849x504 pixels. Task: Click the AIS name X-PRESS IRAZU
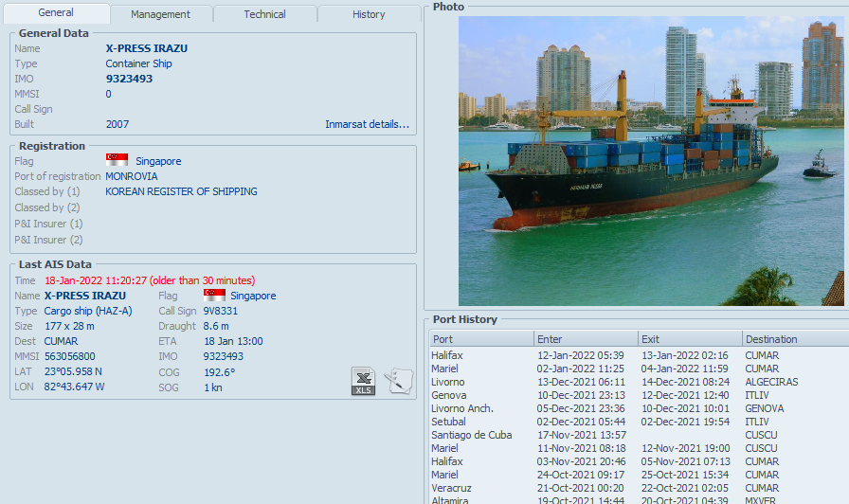(x=85, y=296)
